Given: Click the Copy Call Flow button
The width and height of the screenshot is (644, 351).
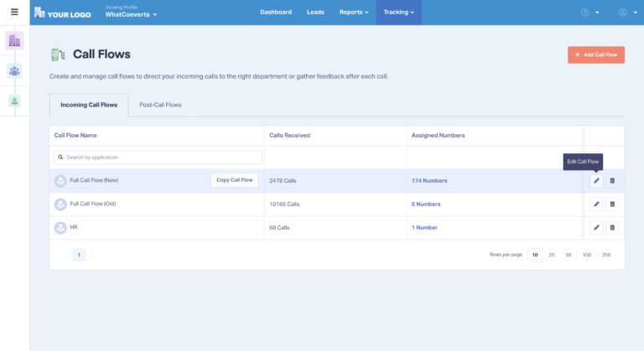Looking at the screenshot, I should 234,180.
